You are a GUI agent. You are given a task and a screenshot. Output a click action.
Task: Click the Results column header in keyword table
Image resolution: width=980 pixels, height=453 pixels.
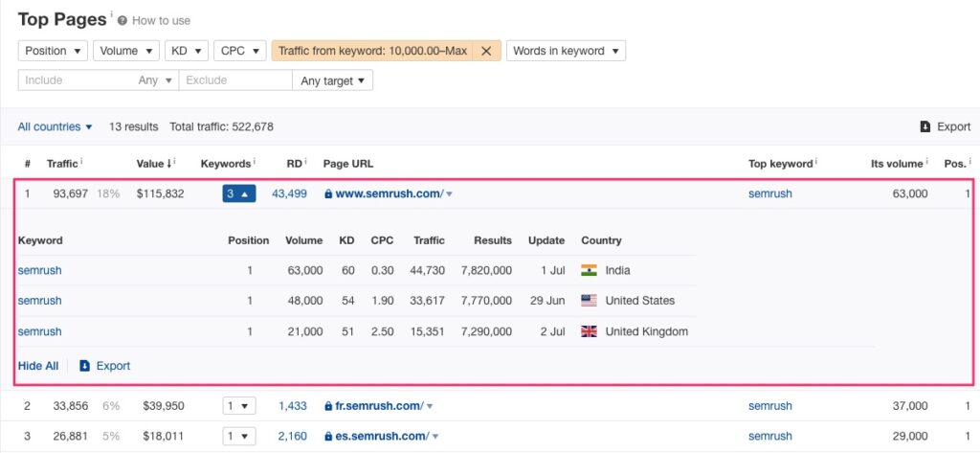coord(493,240)
